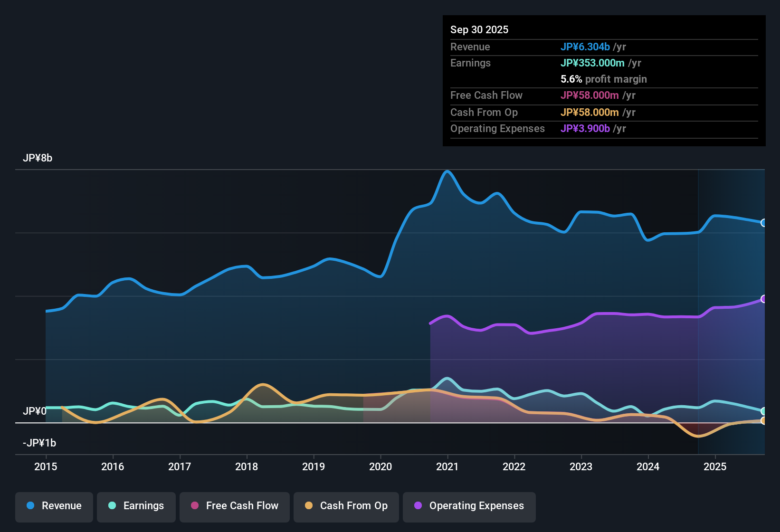
Task: Click the Earnings endpoint circle marker
Action: (x=764, y=411)
